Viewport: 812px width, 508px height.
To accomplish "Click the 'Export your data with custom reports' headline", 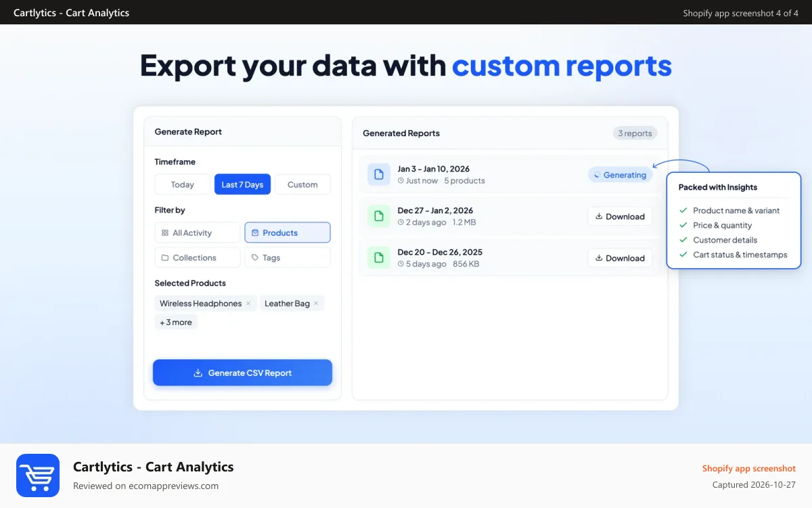I will pos(406,66).
